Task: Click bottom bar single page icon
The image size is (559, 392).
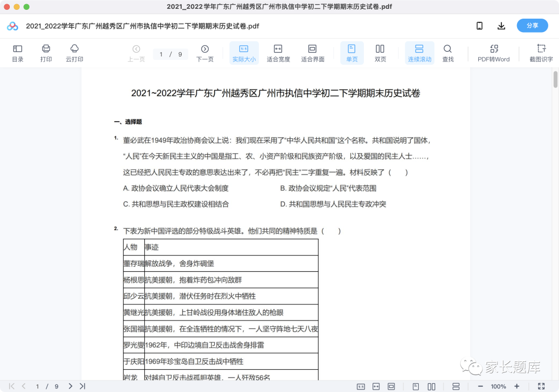Action: click(x=416, y=387)
